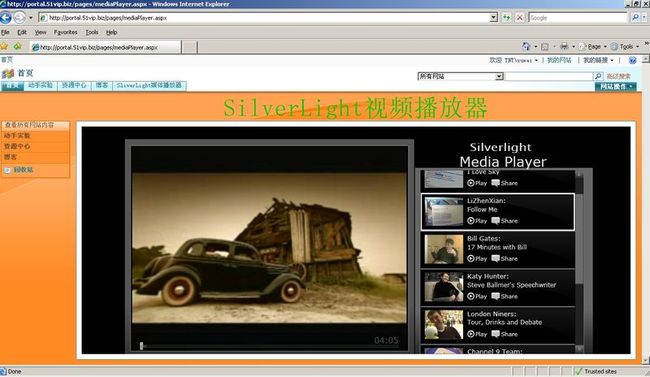Share the I Love Sky video
Viewport: 650px width, 377px height.
pyautogui.click(x=504, y=183)
